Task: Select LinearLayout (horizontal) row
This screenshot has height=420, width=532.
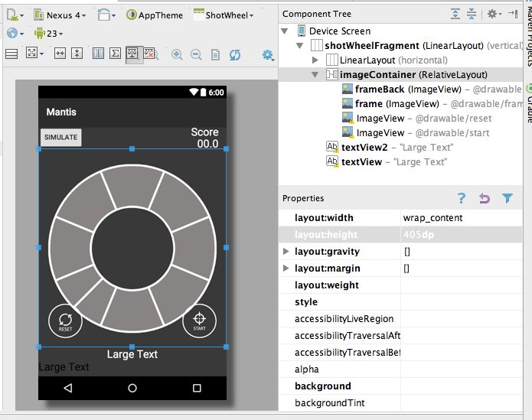Action: pyautogui.click(x=400, y=60)
